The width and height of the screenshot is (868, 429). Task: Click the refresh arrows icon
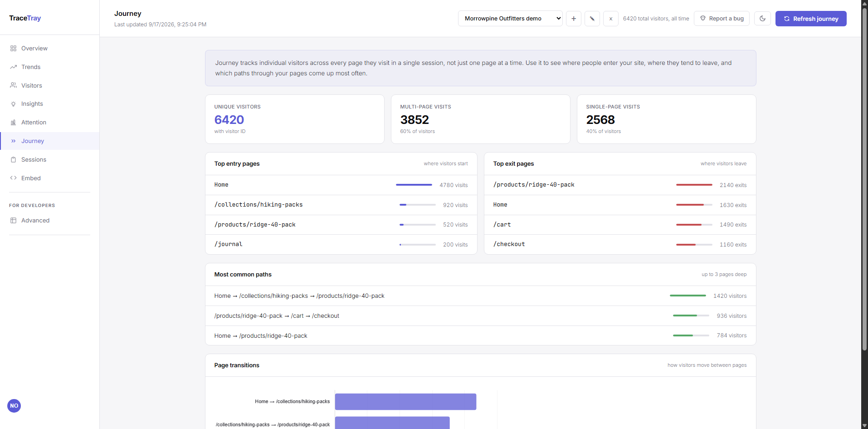click(787, 19)
